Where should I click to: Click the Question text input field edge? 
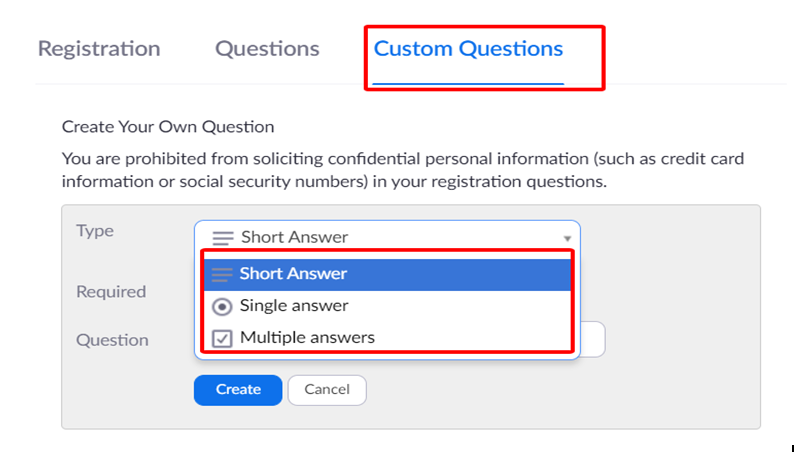(x=591, y=340)
